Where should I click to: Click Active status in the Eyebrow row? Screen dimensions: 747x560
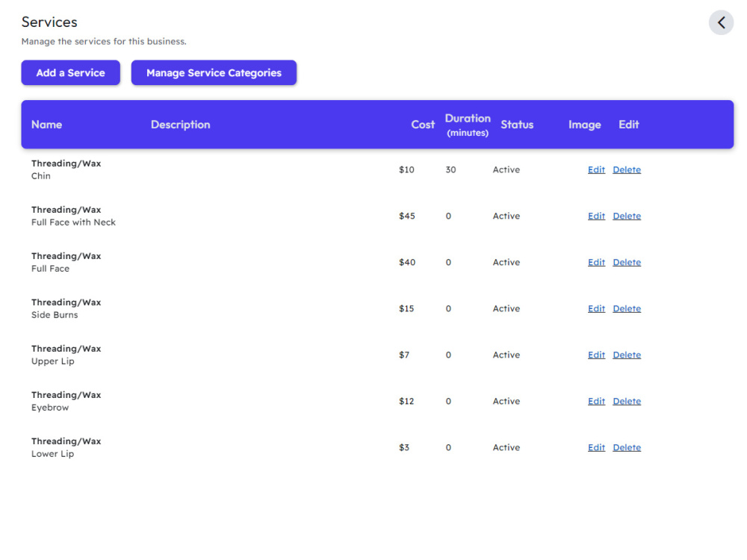point(506,401)
